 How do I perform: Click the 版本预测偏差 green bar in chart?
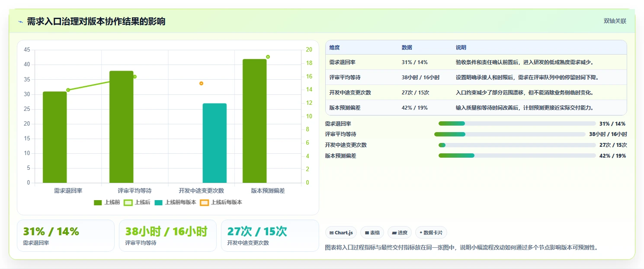click(x=255, y=121)
